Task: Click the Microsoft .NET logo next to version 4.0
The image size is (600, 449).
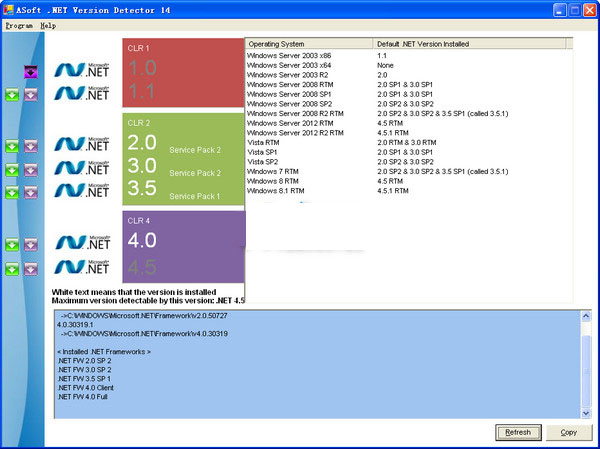Action: [x=83, y=242]
